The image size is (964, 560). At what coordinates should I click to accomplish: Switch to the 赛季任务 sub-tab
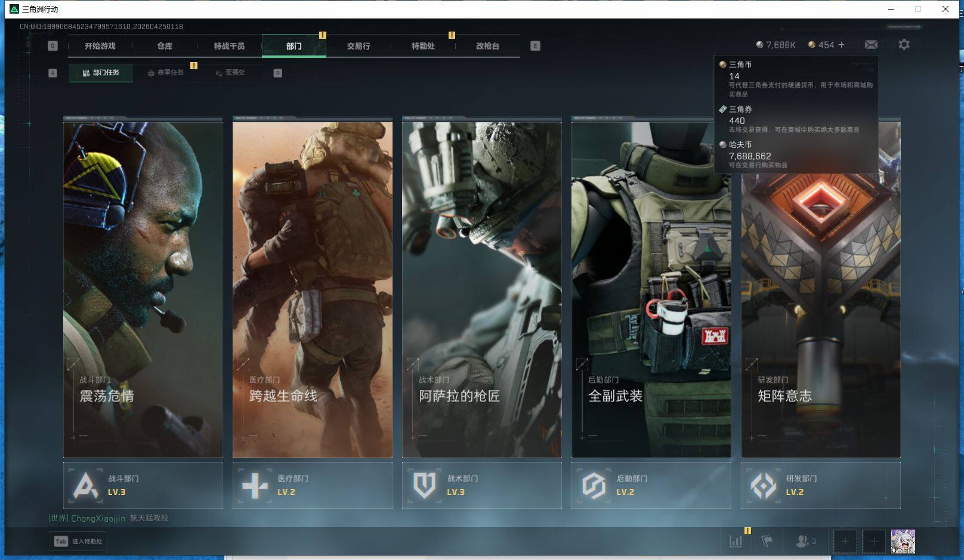(166, 73)
